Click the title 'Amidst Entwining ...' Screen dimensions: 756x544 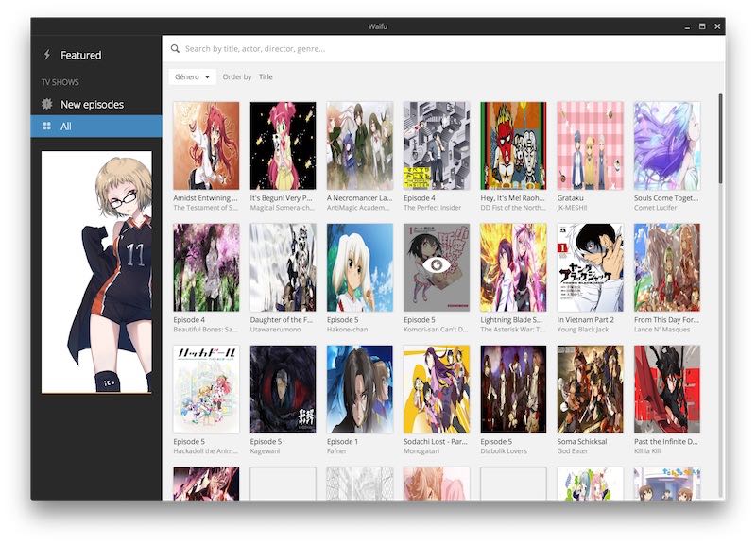[205, 198]
